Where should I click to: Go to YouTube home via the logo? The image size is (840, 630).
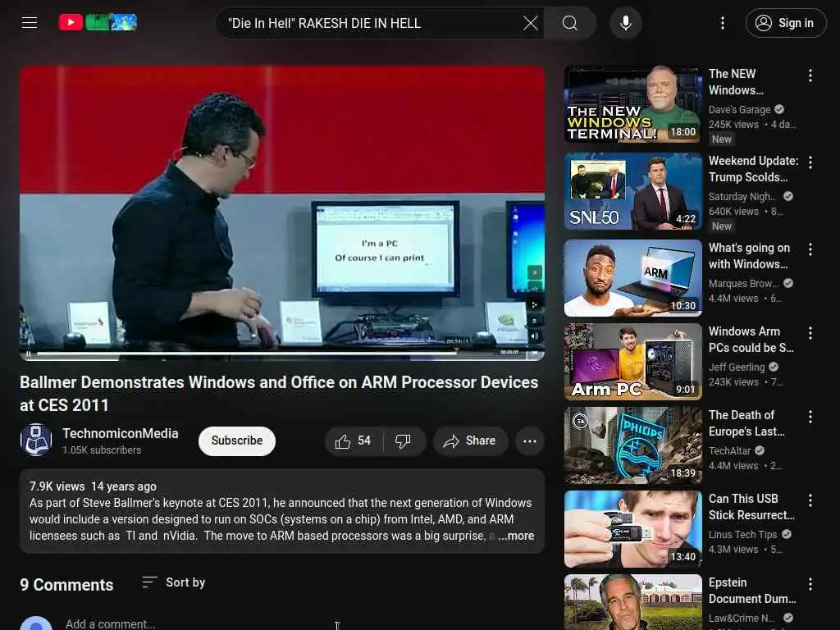tap(98, 22)
